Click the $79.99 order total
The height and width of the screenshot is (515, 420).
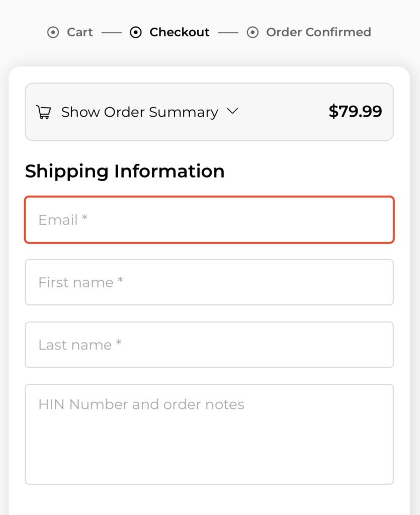pos(355,111)
